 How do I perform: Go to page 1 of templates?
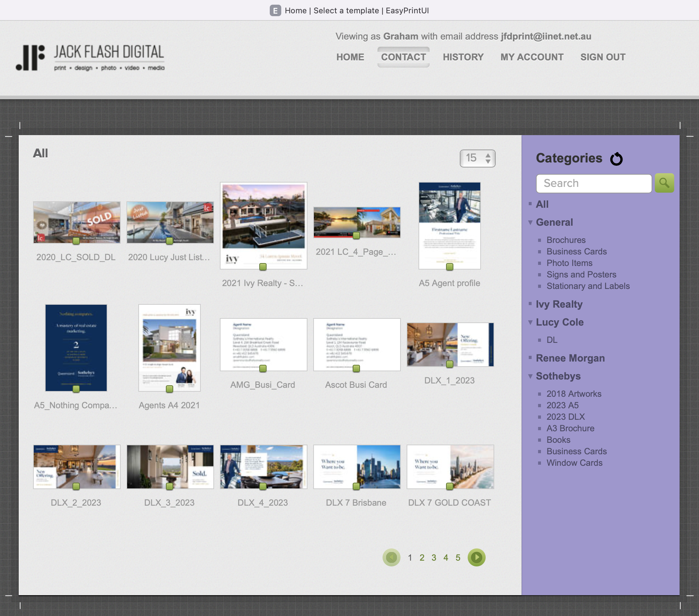410,558
